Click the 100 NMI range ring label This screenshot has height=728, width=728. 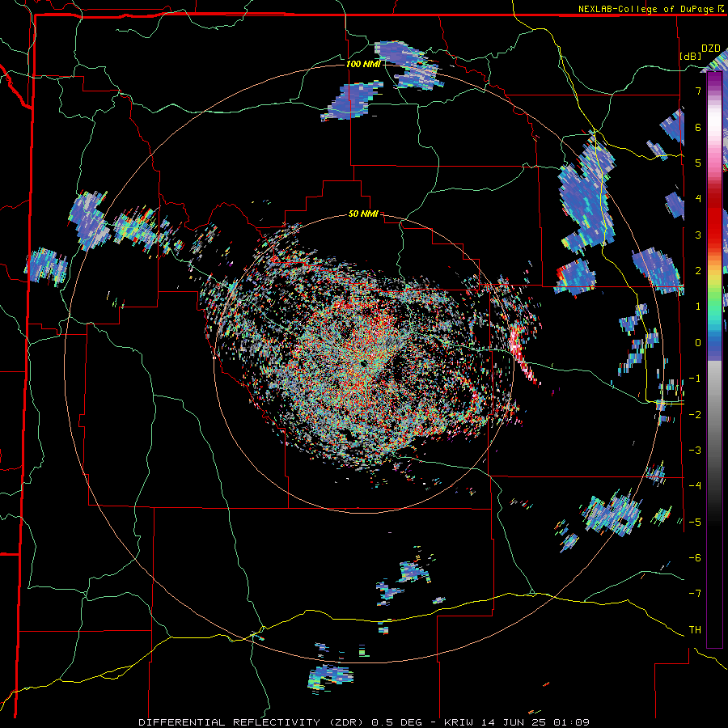363,64
